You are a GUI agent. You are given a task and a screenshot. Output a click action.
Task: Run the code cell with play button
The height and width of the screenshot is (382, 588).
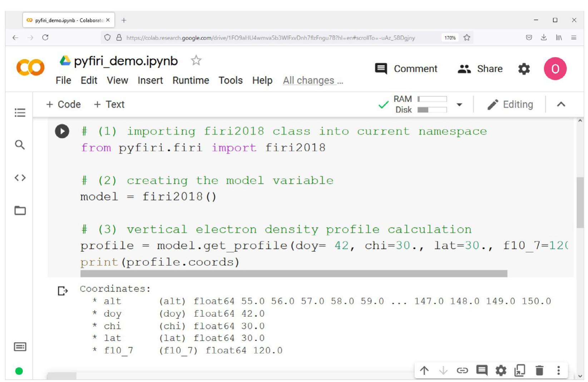point(62,131)
